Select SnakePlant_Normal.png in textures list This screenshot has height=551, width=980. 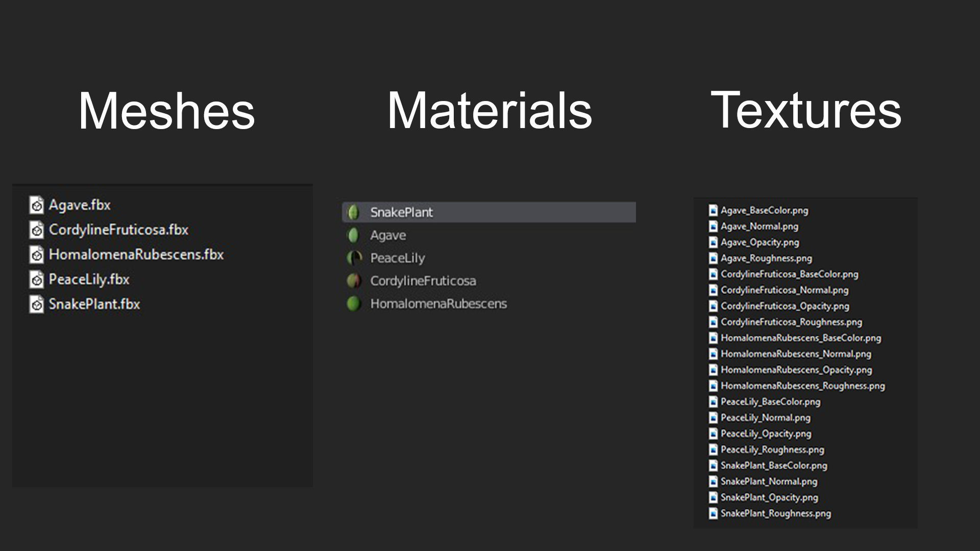(769, 482)
